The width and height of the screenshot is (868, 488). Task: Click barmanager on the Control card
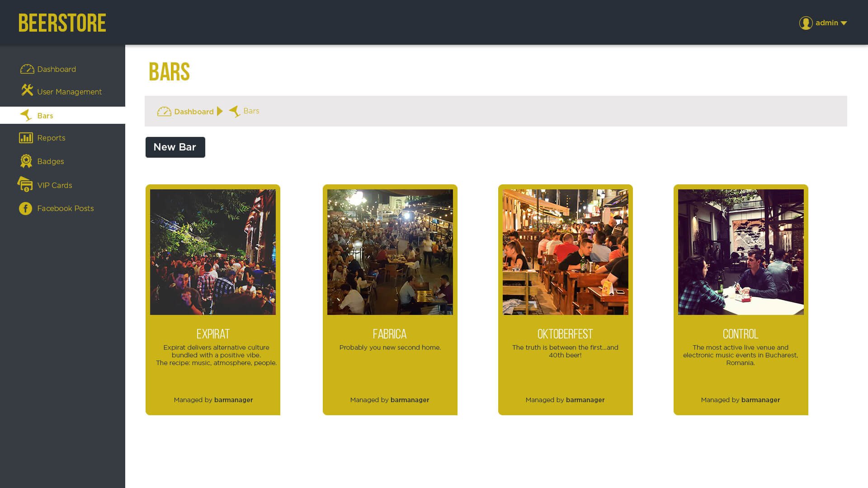pos(760,400)
